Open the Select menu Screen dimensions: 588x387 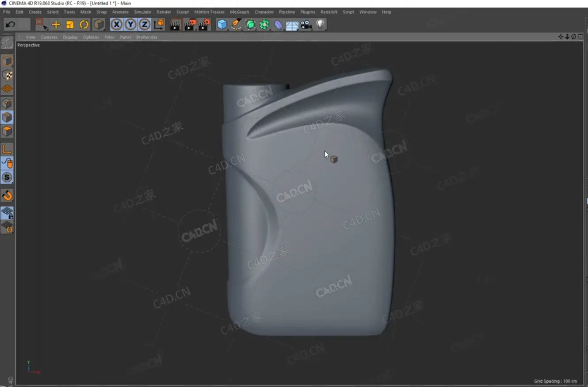tap(53, 12)
